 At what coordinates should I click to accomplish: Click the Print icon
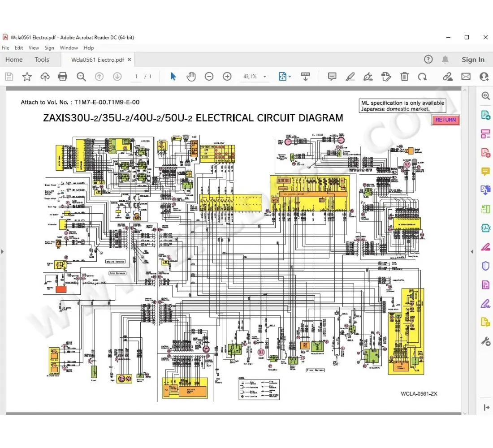pyautogui.click(x=63, y=76)
